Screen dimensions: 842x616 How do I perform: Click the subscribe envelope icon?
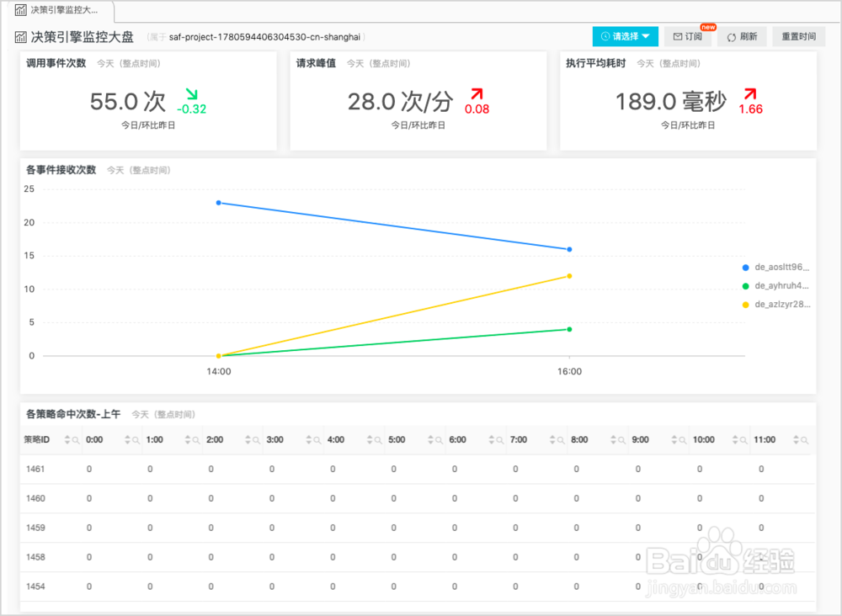(x=677, y=36)
